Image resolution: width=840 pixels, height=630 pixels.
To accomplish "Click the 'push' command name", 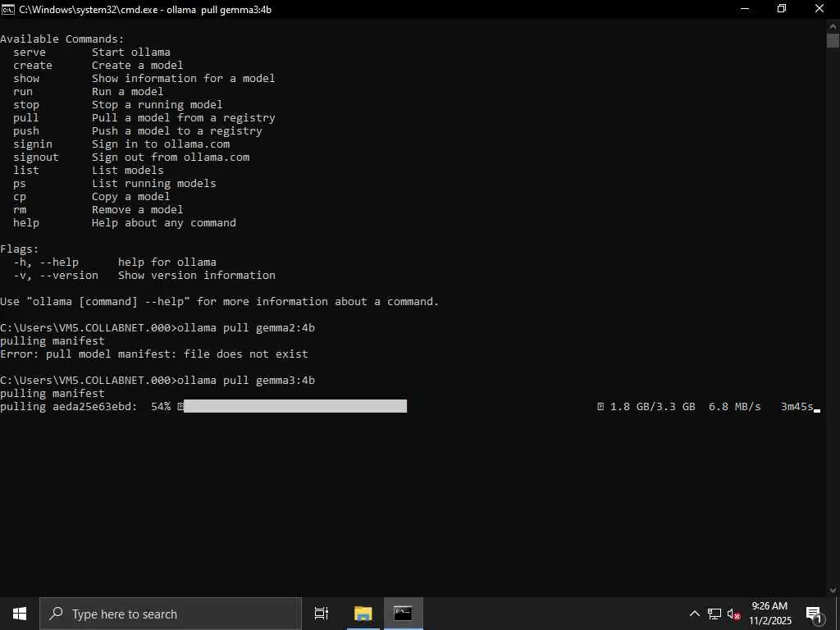I will [x=26, y=130].
